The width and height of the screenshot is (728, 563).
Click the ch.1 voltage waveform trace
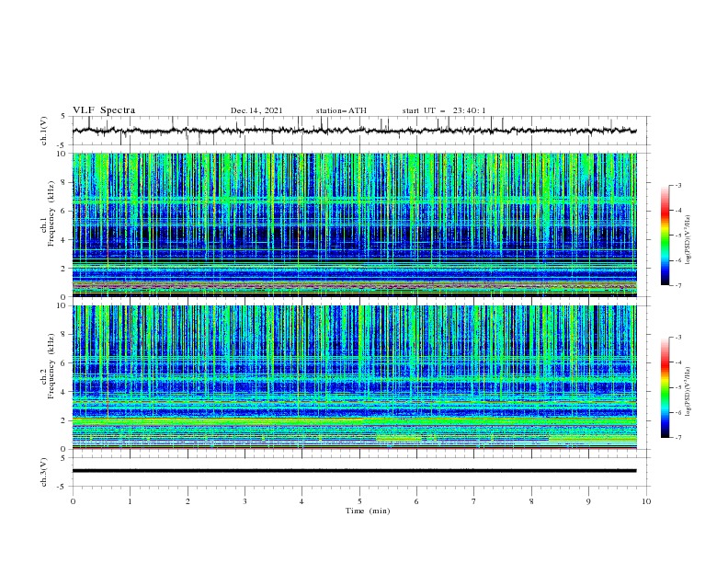coord(354,131)
